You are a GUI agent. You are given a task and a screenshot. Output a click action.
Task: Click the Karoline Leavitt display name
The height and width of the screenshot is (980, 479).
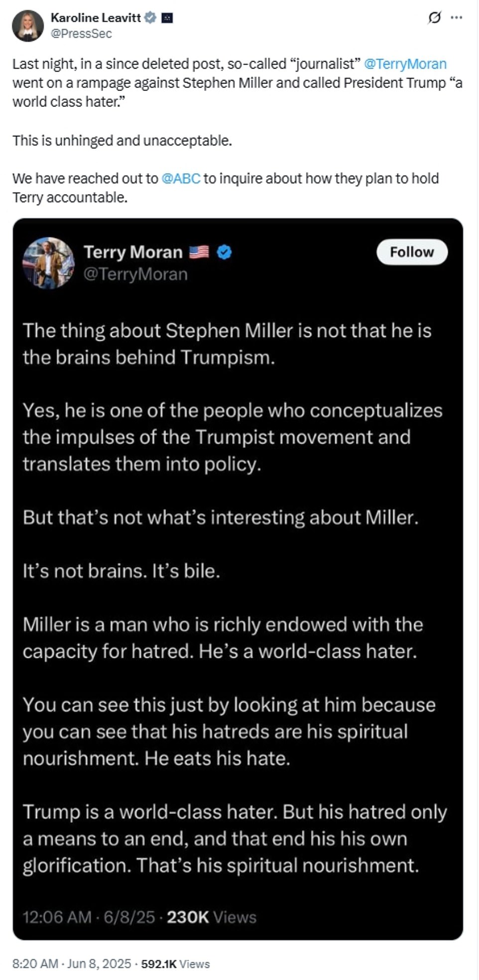pos(96,18)
